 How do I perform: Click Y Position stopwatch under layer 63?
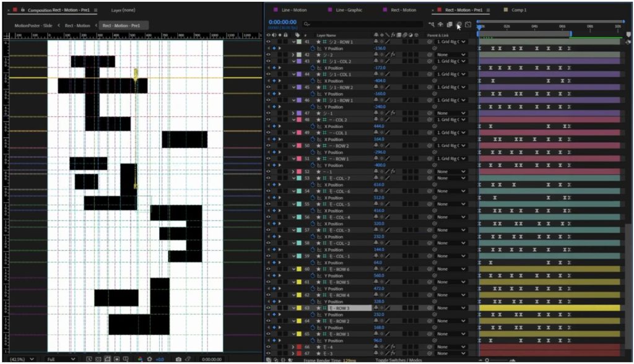(x=313, y=314)
